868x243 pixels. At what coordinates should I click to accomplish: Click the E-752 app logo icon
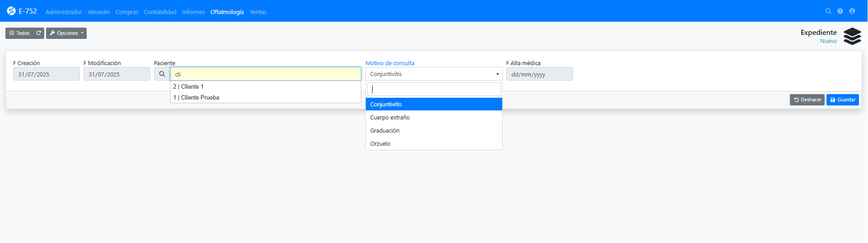pos(11,11)
